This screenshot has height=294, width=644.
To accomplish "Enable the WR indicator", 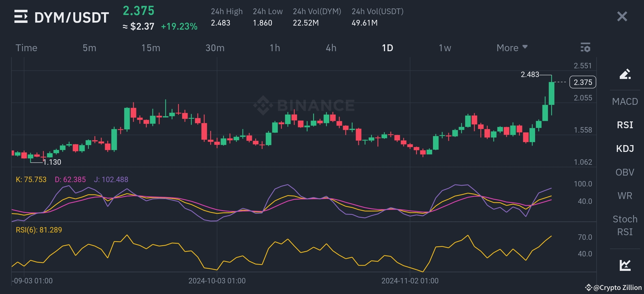I will (x=625, y=195).
